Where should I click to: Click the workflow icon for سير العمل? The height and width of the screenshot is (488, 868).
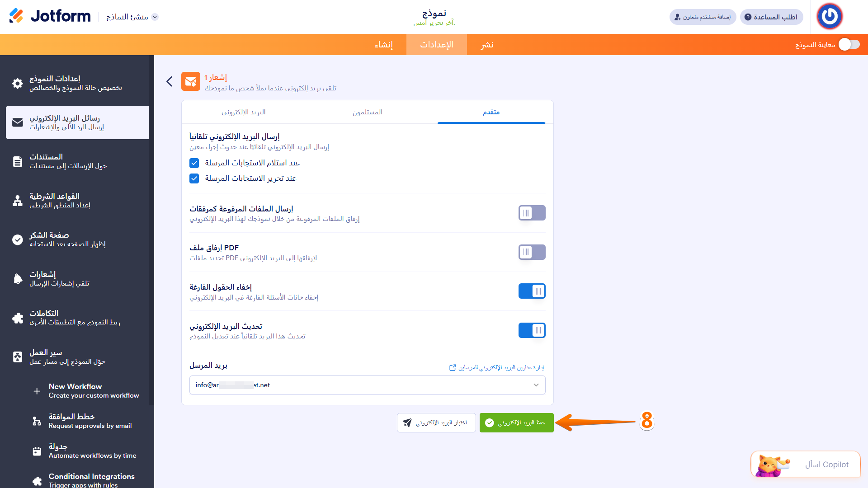(18, 357)
